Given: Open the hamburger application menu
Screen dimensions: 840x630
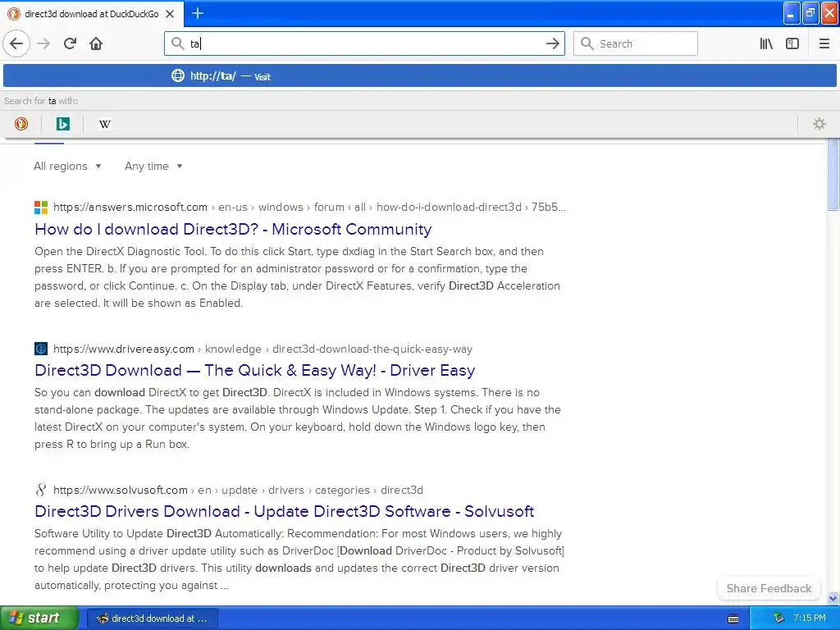Looking at the screenshot, I should pyautogui.click(x=824, y=43).
